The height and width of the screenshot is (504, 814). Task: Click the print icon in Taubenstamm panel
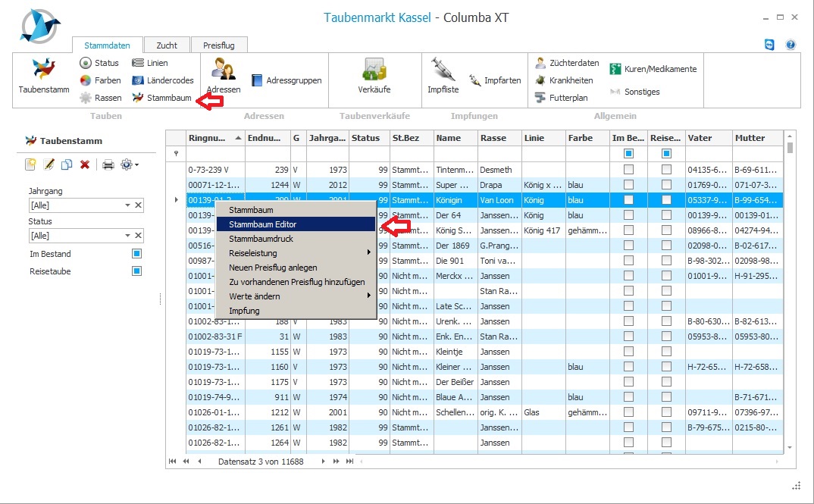[108, 164]
